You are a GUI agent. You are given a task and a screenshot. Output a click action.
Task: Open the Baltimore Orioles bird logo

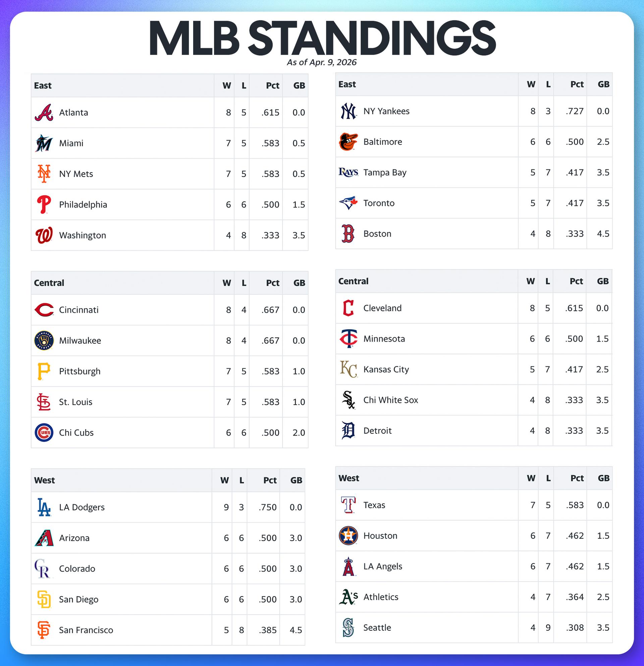(348, 142)
